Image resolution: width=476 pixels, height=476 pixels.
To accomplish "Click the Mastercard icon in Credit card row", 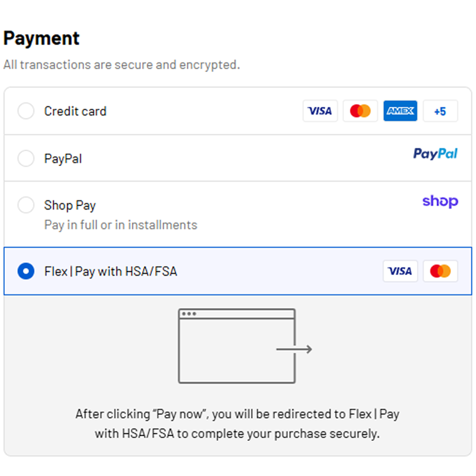I will (360, 111).
